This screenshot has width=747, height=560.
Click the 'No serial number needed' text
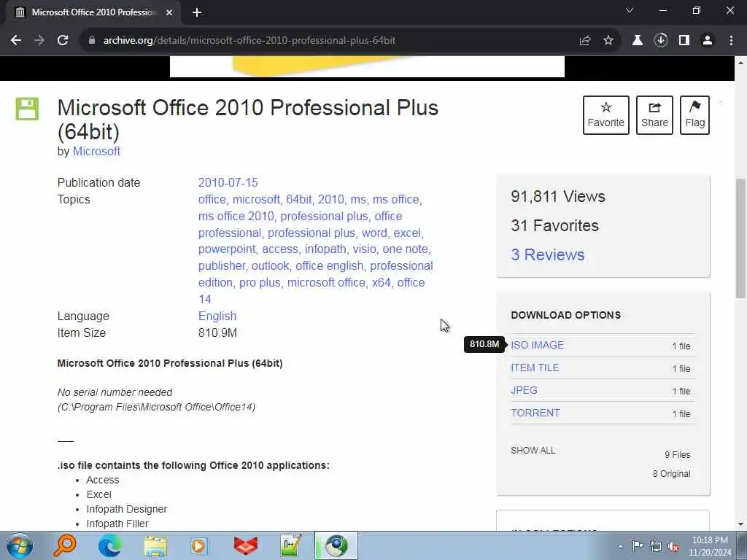pos(115,392)
